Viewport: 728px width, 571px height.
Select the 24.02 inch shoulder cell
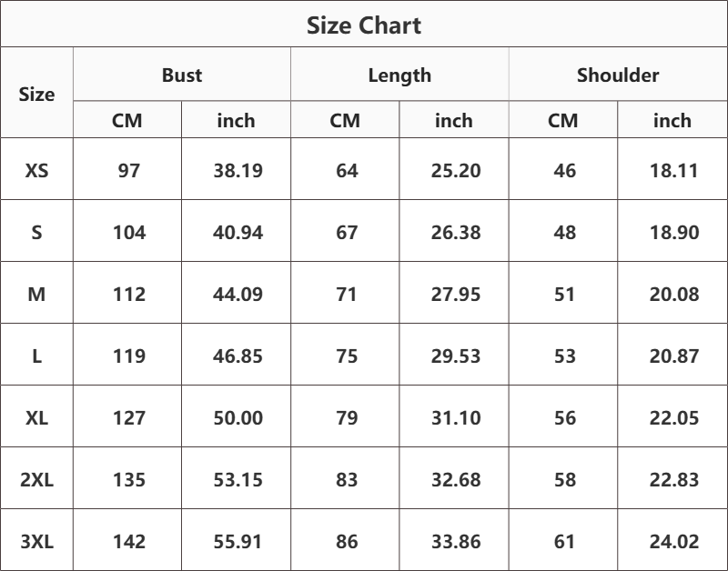673,541
